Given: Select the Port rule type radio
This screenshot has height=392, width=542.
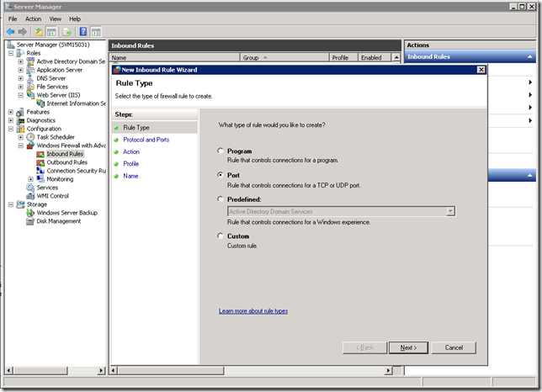Looking at the screenshot, I should pos(221,175).
